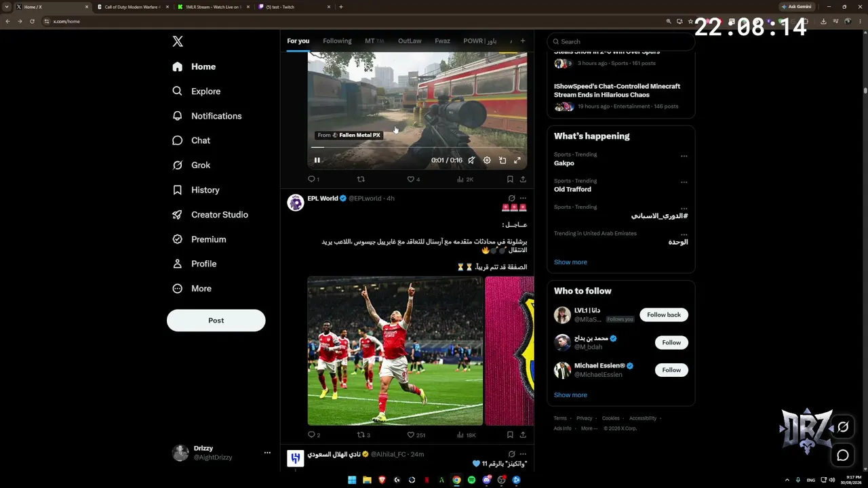Screen dimensions: 868x488
Task: Pause the playing video
Action: click(317, 161)
